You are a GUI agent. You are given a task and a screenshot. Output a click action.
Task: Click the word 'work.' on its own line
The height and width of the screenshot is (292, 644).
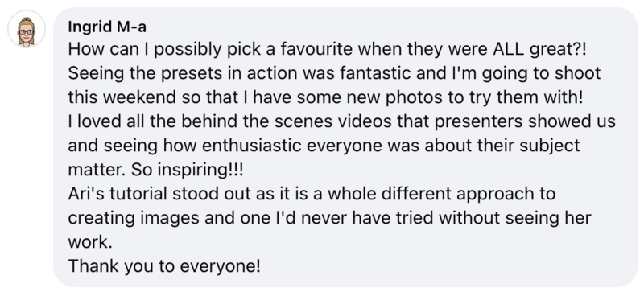(90, 242)
